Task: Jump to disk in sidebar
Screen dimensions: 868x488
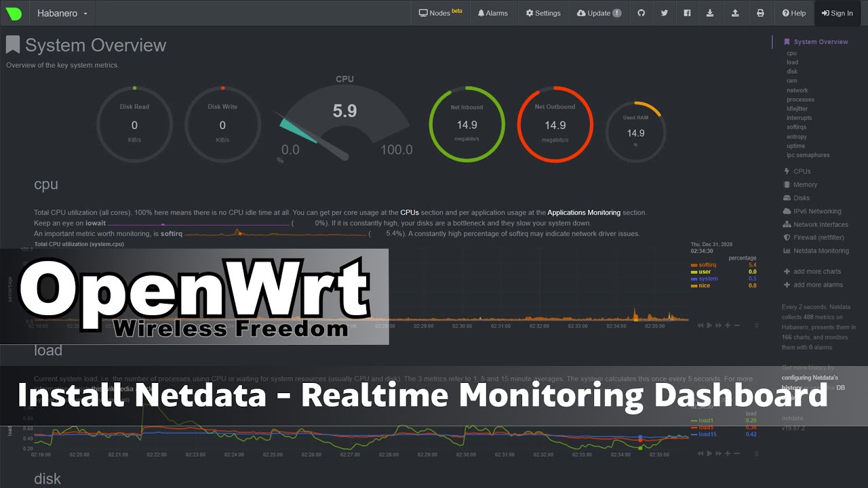Action: tap(792, 71)
